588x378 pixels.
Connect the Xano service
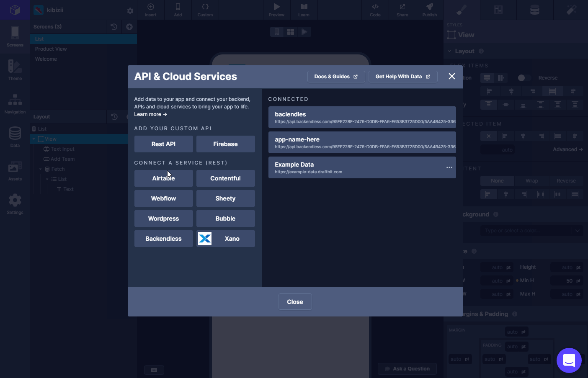click(225, 239)
